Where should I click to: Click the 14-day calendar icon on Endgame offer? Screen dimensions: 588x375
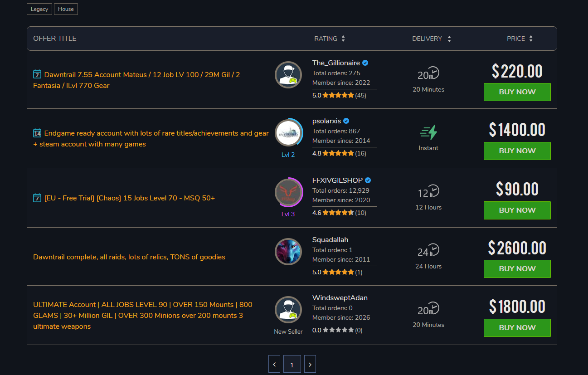(x=37, y=133)
